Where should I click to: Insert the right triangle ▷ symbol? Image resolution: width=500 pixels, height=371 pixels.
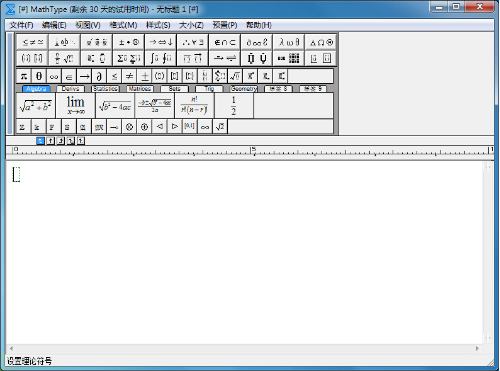tap(174, 127)
